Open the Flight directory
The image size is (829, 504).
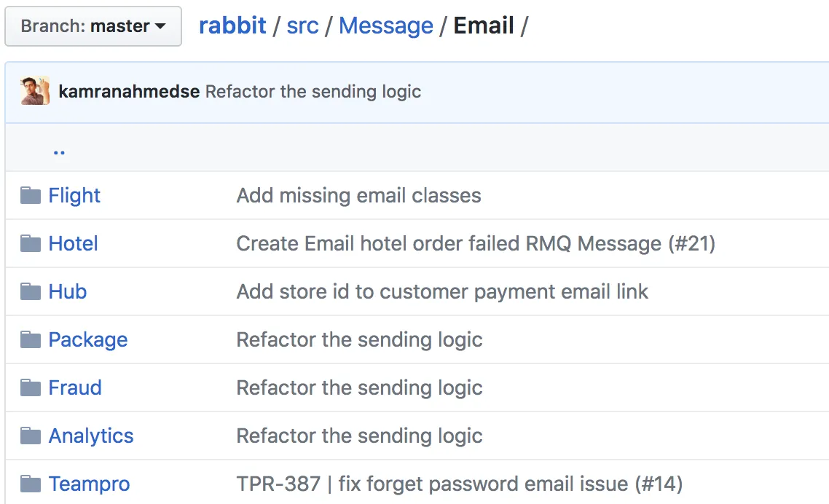click(x=74, y=194)
